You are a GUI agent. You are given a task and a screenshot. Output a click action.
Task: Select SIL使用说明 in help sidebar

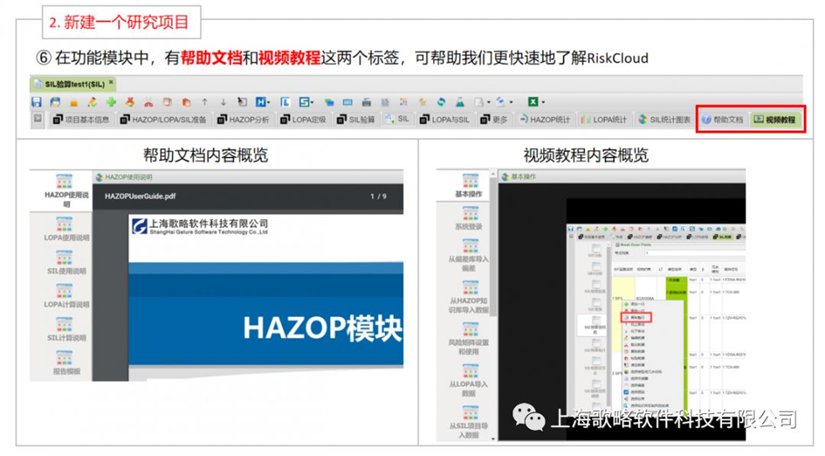pyautogui.click(x=66, y=263)
